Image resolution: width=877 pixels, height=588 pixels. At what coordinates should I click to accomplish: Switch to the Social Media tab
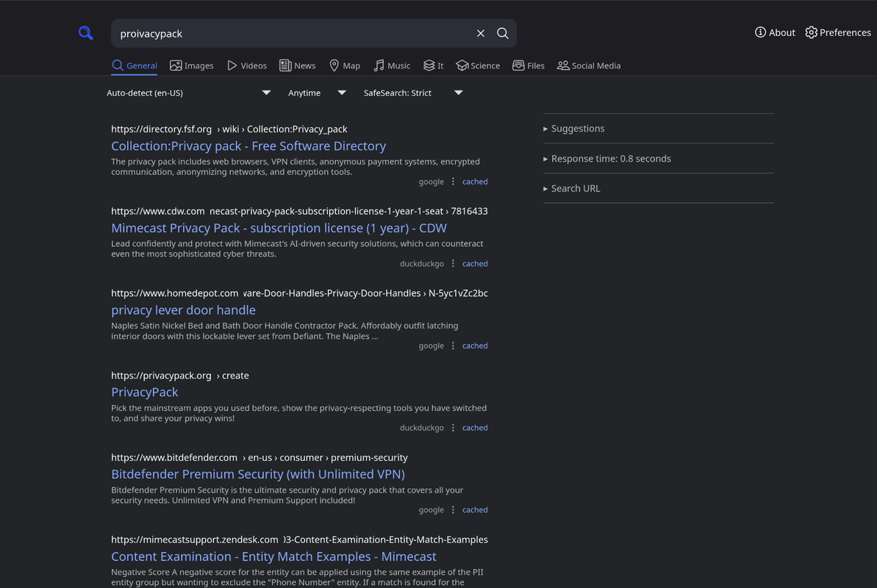pos(588,65)
